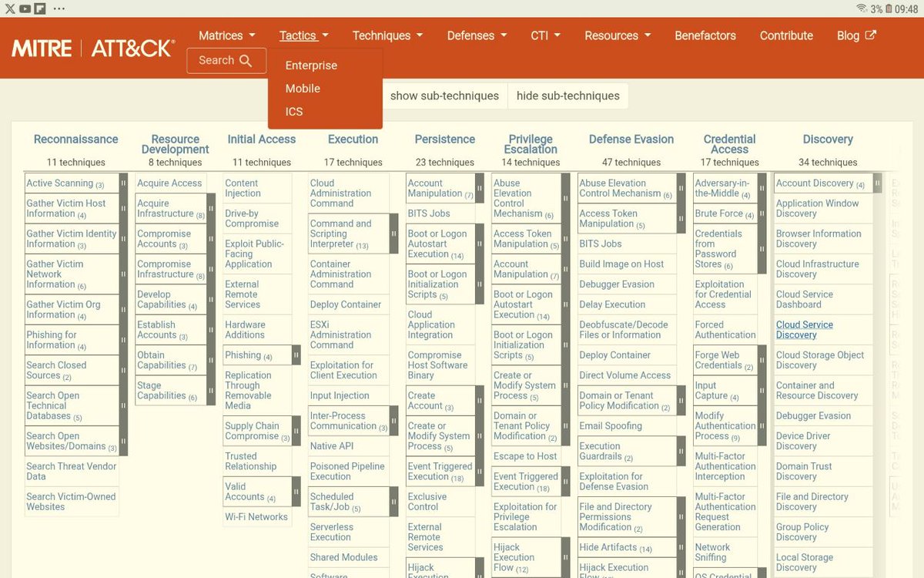Click the 09:48 clock in status bar
This screenshot has height=578, width=924.
coord(907,9)
